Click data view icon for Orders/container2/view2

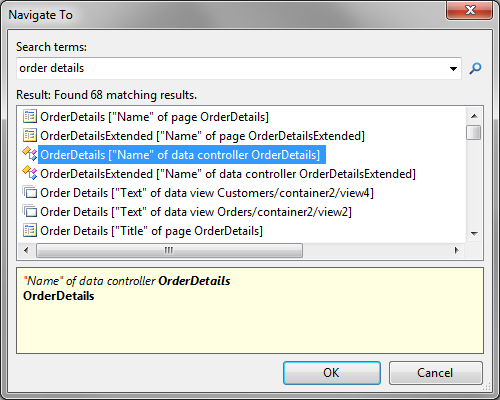[x=30, y=211]
